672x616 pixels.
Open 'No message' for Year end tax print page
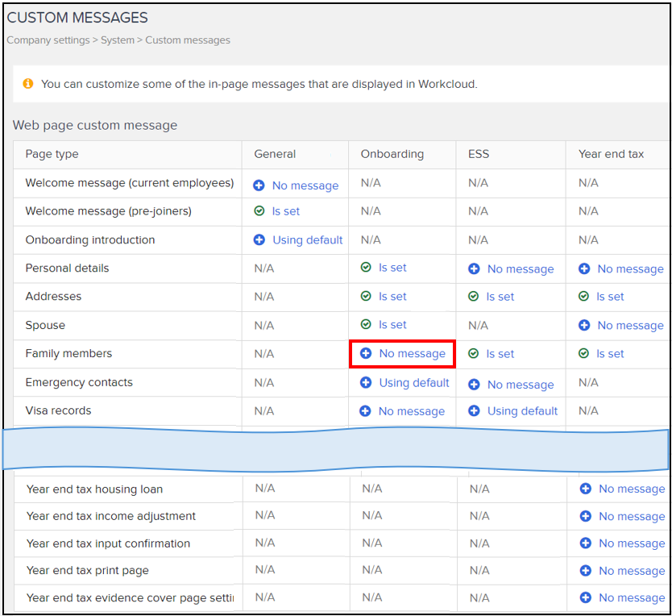(632, 571)
